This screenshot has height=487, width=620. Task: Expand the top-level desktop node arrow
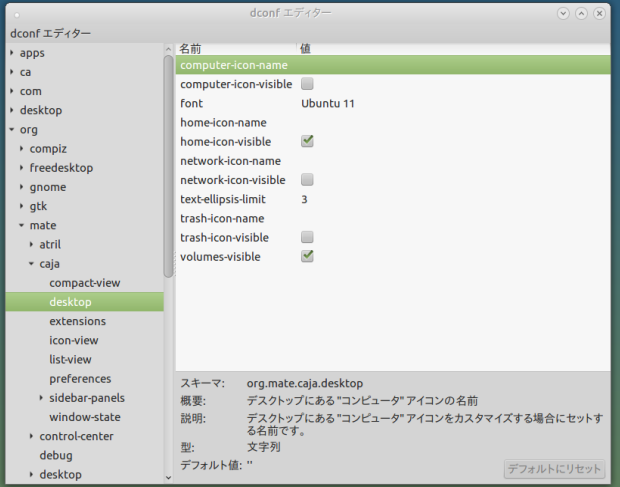pos(12,110)
